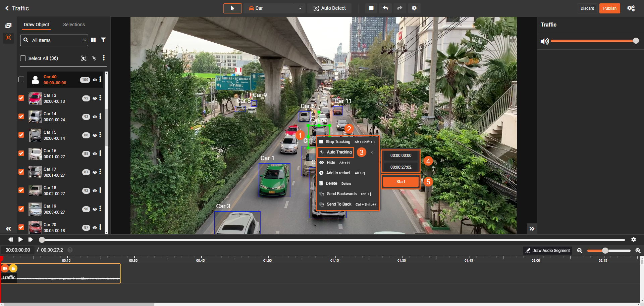
Task: Select the cursor pointer tool
Action: click(x=232, y=8)
